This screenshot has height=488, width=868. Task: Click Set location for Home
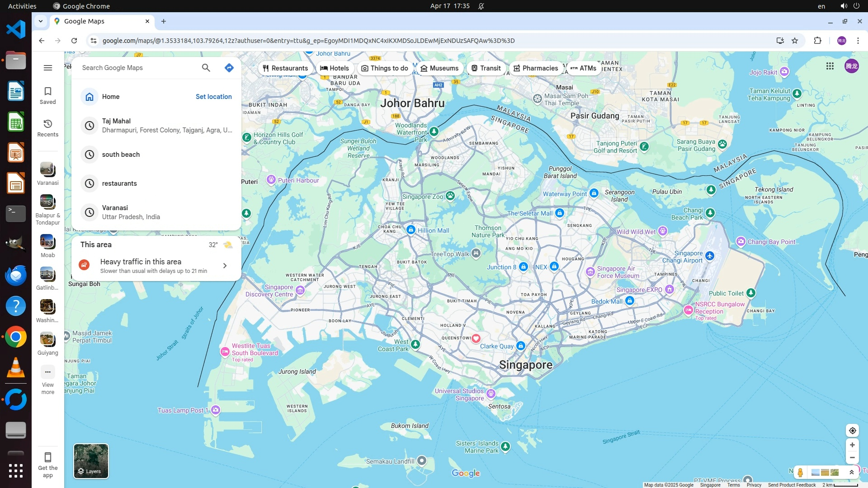click(x=213, y=97)
